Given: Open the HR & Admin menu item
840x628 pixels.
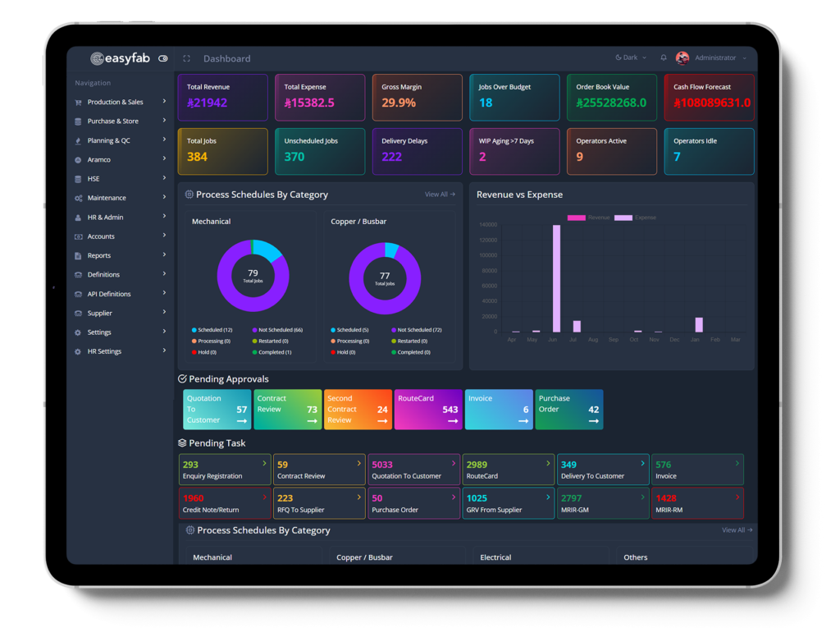Looking at the screenshot, I should pos(121,218).
